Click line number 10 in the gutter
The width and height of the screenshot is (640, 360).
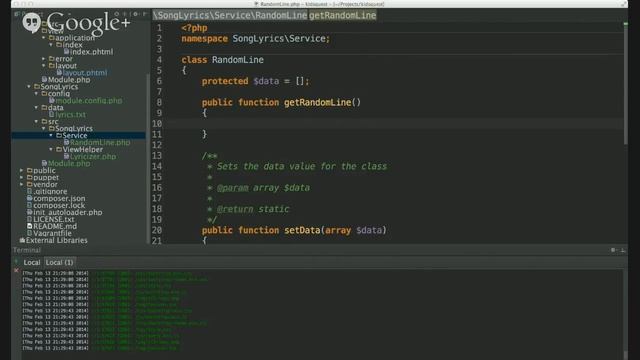click(157, 124)
